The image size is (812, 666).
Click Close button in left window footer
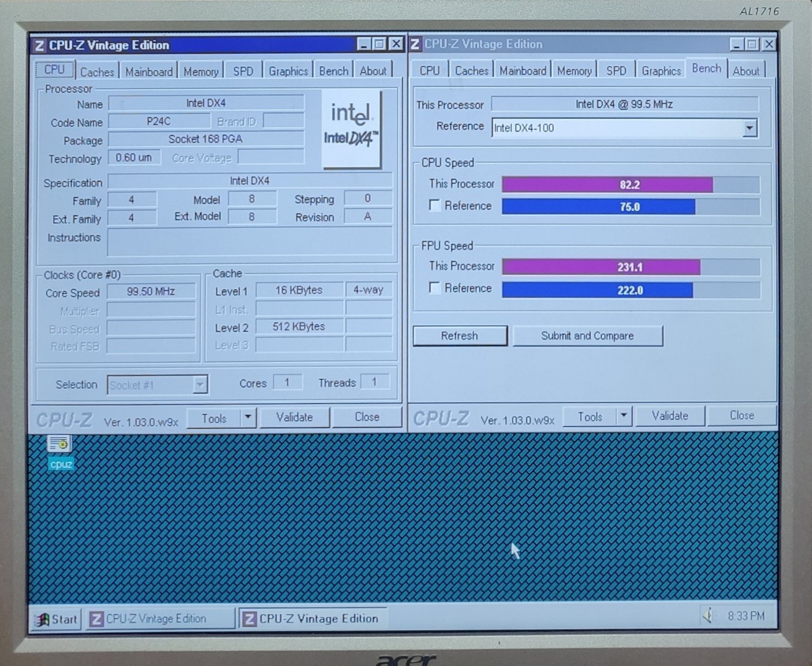(x=367, y=417)
